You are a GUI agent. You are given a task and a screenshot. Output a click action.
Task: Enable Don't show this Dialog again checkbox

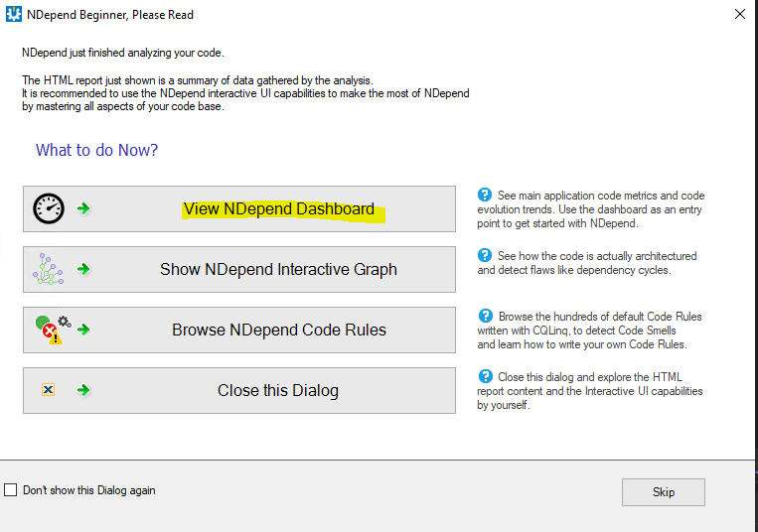coord(10,490)
